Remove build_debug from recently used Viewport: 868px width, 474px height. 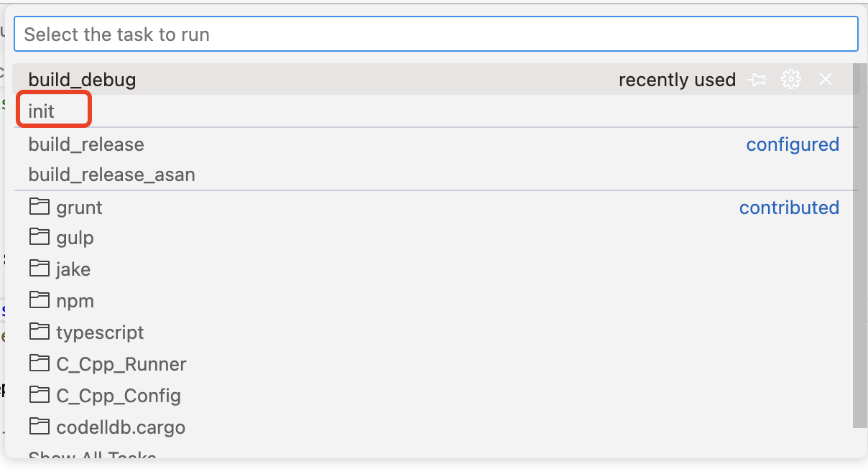[x=826, y=80]
